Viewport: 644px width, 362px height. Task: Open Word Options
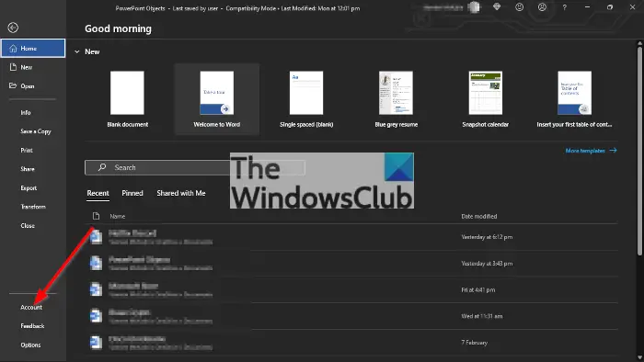click(30, 345)
